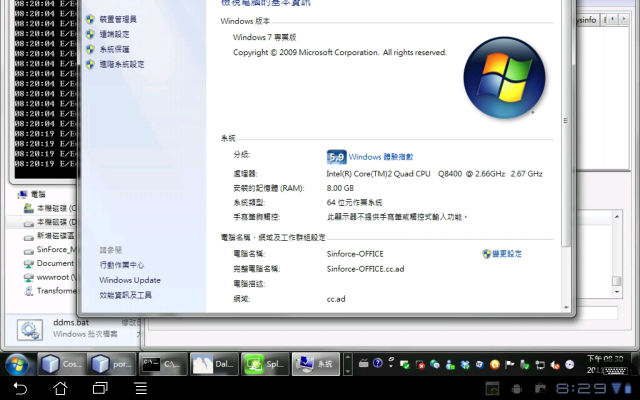This screenshot has width=640, height=400.
Task: Tap Android recent apps button
Action: (x=100, y=388)
